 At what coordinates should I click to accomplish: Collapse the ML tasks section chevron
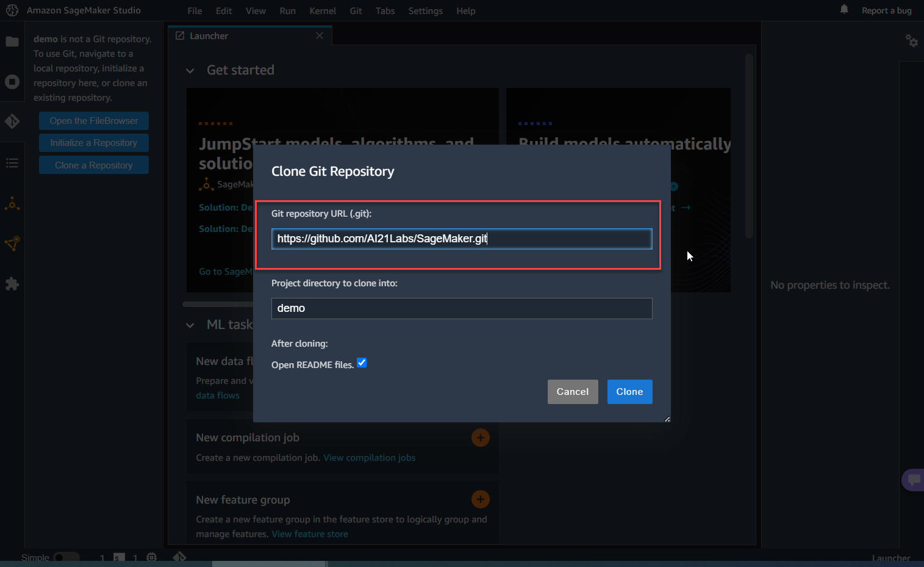click(x=190, y=325)
